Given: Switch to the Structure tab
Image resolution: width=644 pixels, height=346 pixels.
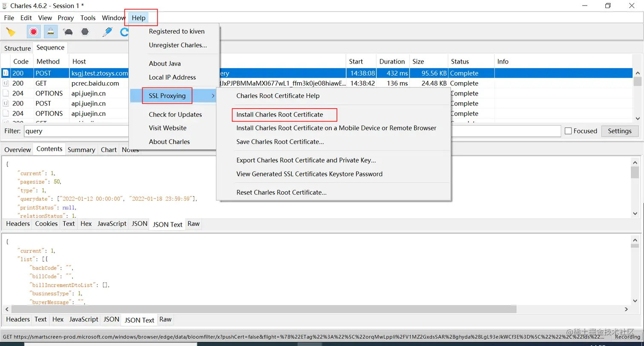Looking at the screenshot, I should point(17,48).
